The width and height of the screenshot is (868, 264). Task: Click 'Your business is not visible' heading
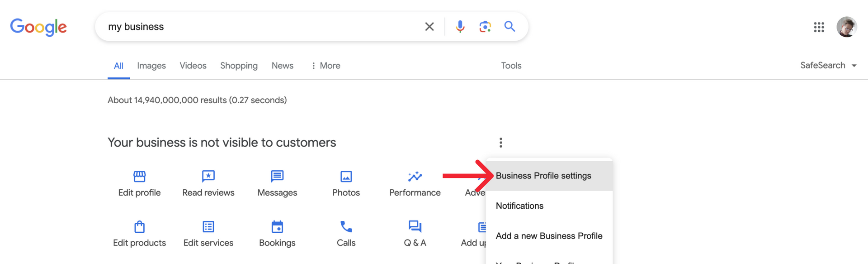pos(222,143)
